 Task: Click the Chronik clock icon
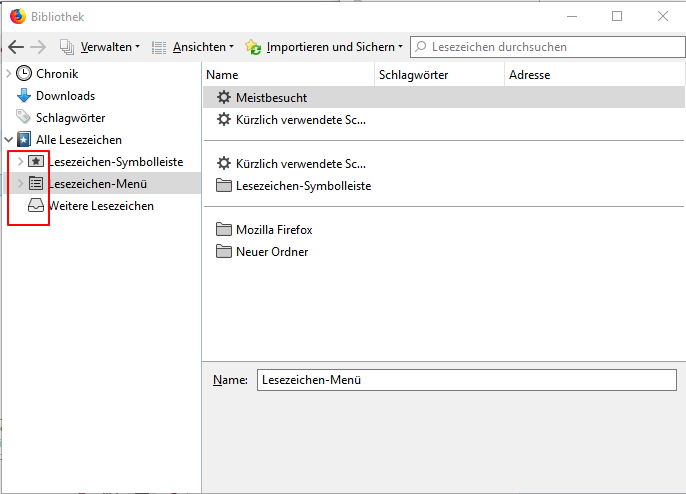(24, 74)
